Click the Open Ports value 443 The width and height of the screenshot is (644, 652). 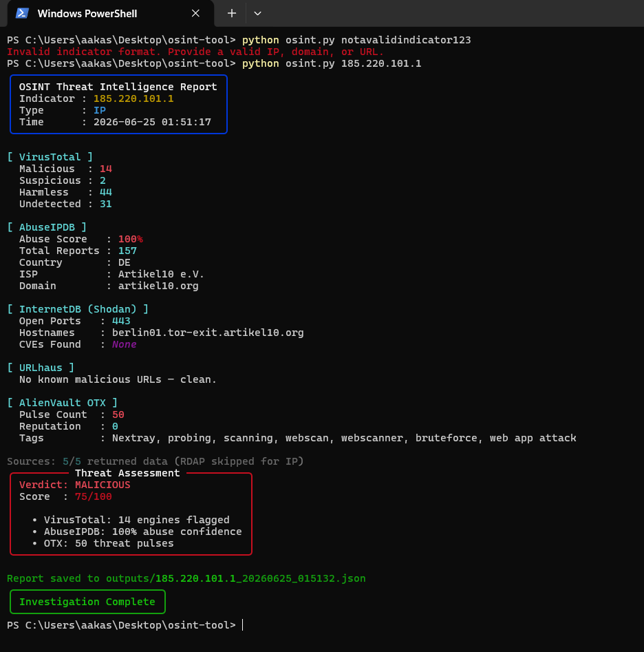(x=121, y=321)
